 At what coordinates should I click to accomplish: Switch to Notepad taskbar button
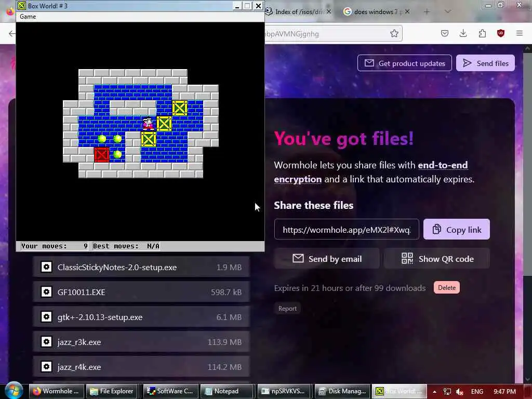227,391
